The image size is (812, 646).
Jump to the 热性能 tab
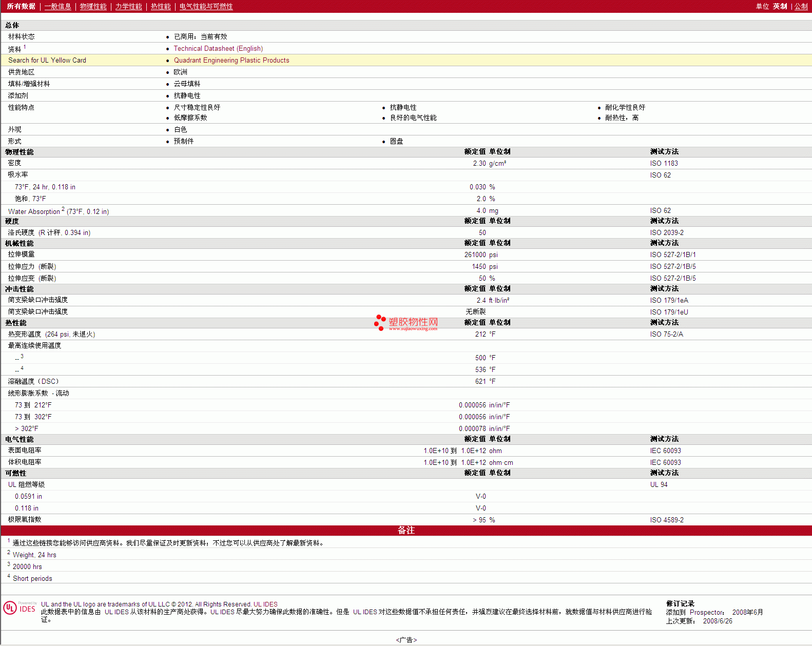coord(161,7)
